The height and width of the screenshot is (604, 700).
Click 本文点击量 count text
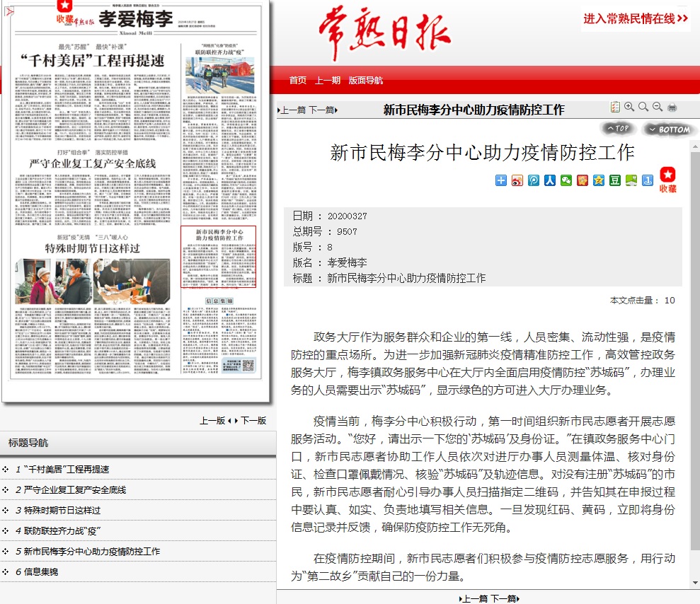[x=643, y=300]
